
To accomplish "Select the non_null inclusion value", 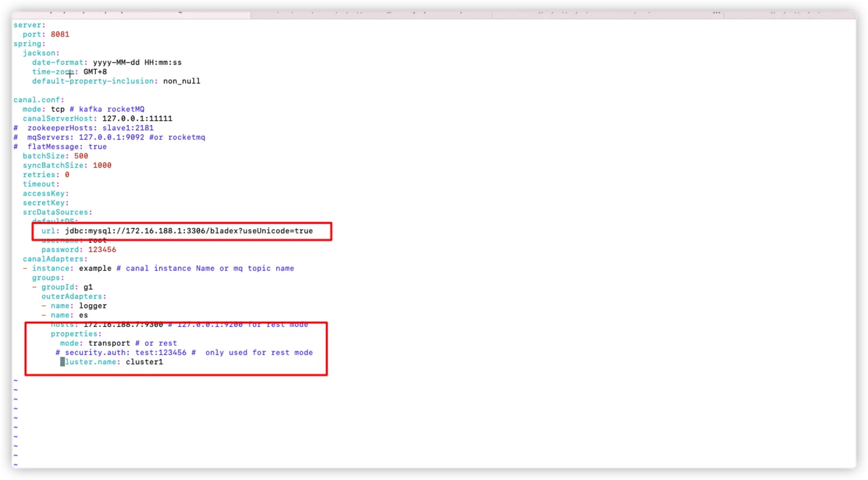I will tap(182, 81).
